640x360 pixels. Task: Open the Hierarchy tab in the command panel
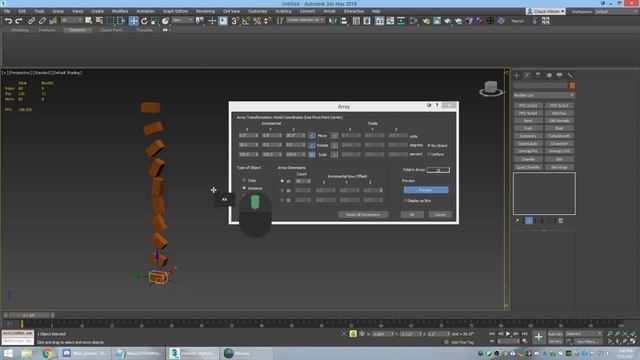(x=538, y=75)
